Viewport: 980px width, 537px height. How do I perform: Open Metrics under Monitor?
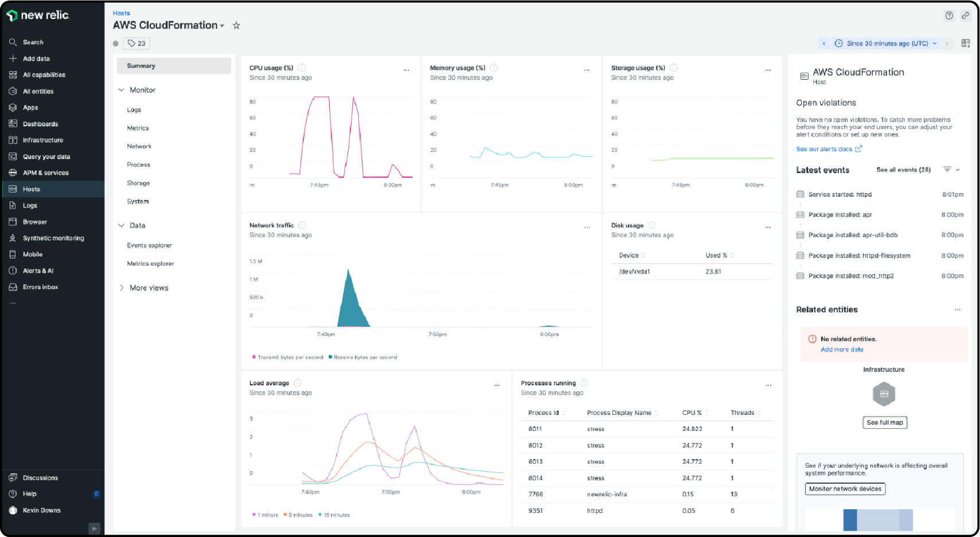click(x=138, y=128)
